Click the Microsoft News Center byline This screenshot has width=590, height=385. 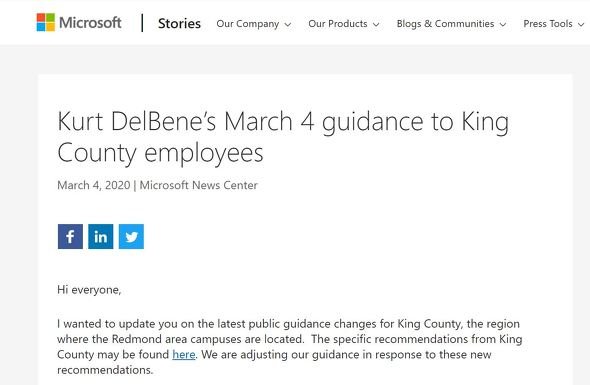point(199,185)
